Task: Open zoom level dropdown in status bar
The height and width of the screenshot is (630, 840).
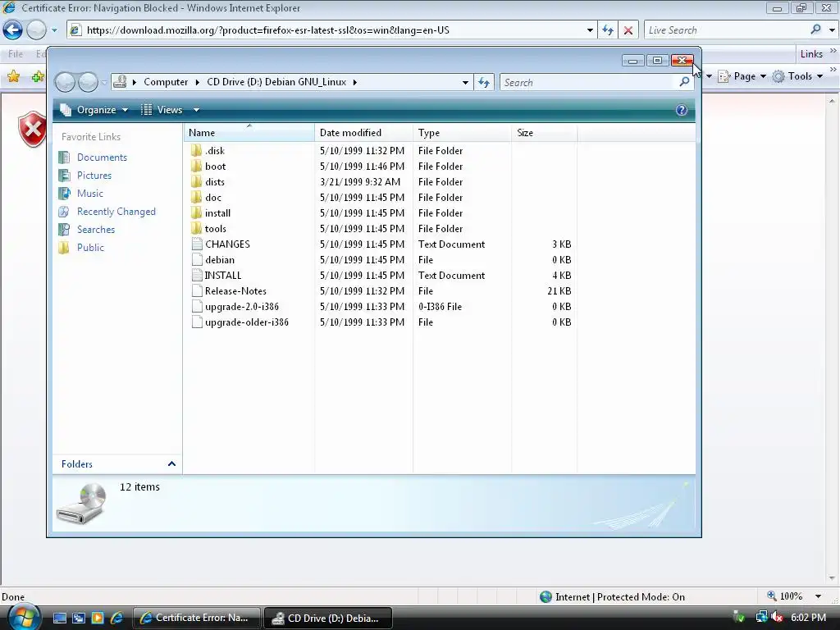Action: (x=818, y=596)
